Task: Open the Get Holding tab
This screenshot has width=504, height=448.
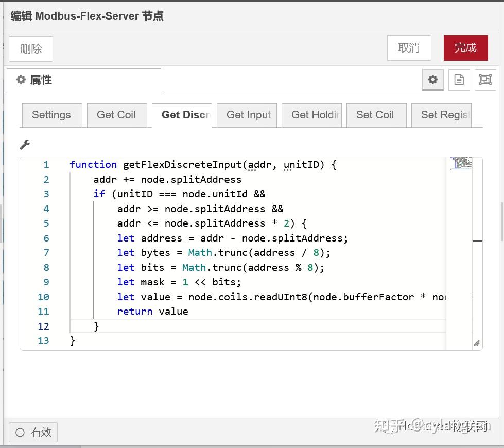Action: click(x=311, y=115)
